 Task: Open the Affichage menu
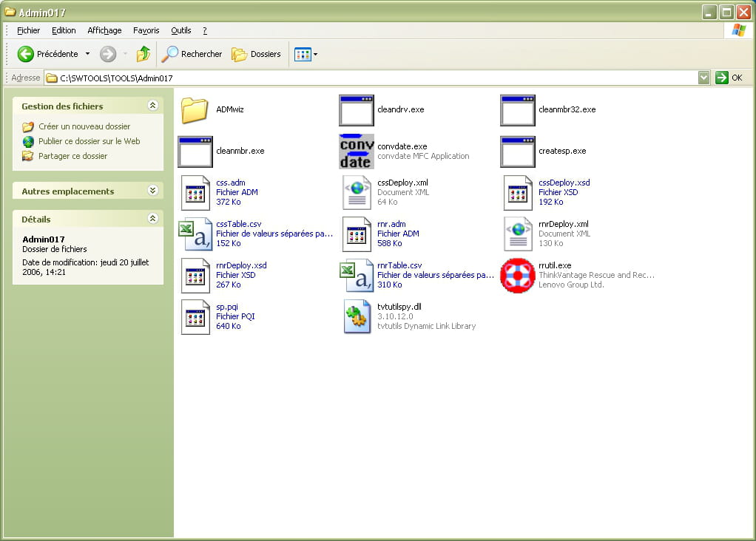click(104, 30)
